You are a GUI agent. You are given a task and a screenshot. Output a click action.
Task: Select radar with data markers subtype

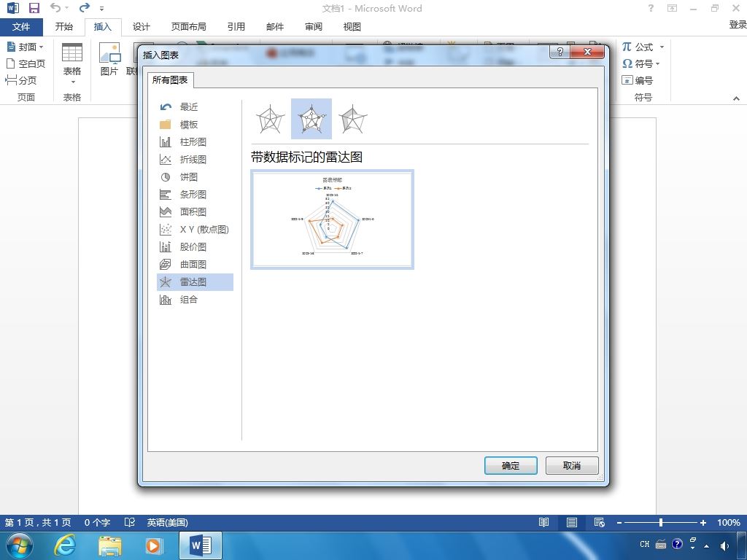coord(311,119)
